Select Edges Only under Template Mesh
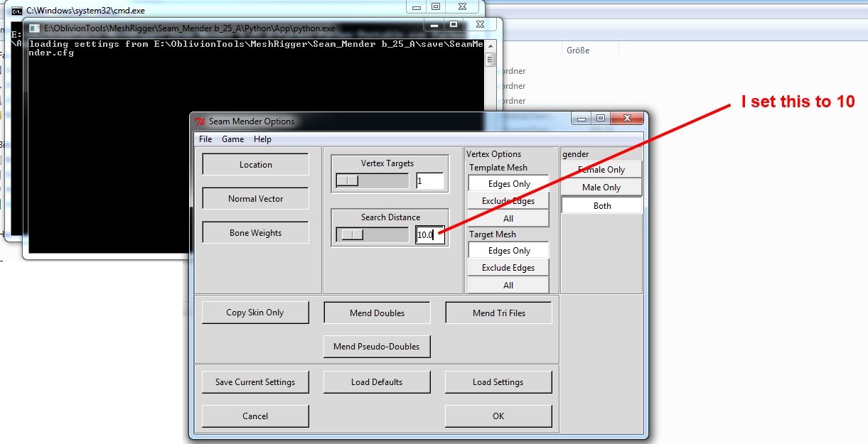This screenshot has height=444, width=868. coord(509,183)
